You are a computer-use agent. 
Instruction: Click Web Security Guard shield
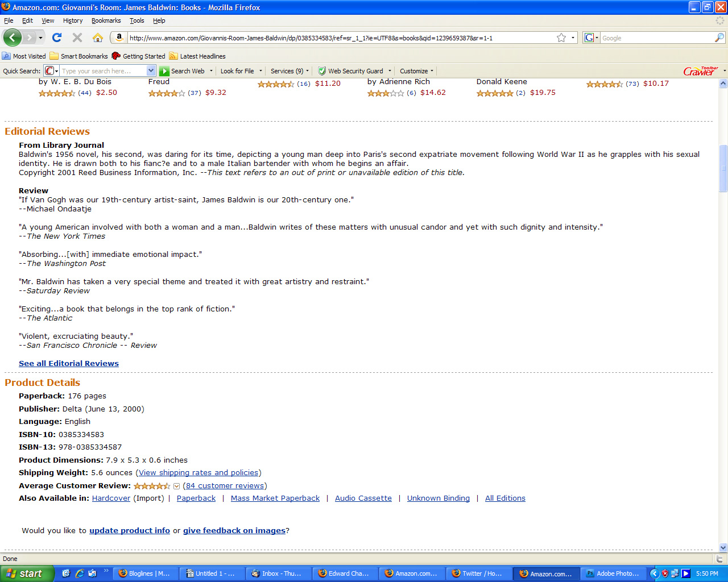click(x=322, y=71)
